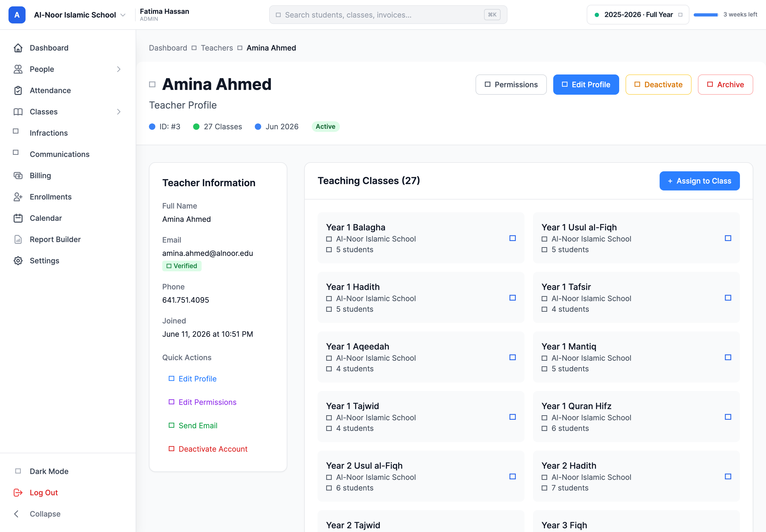
Task: Click the People icon in sidebar
Action: 18,69
